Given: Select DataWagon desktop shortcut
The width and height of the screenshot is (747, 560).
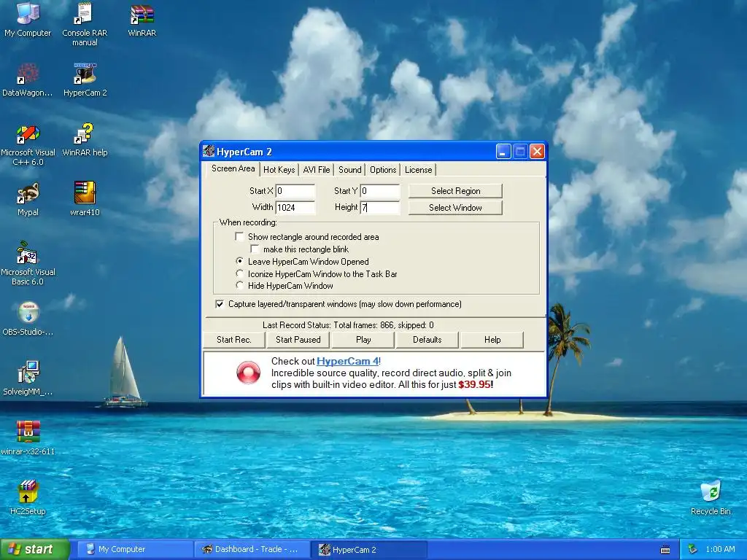Looking at the screenshot, I should [x=28, y=79].
